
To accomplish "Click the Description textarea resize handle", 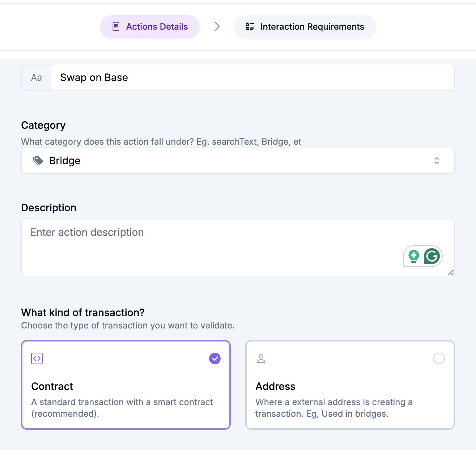I will [451, 273].
